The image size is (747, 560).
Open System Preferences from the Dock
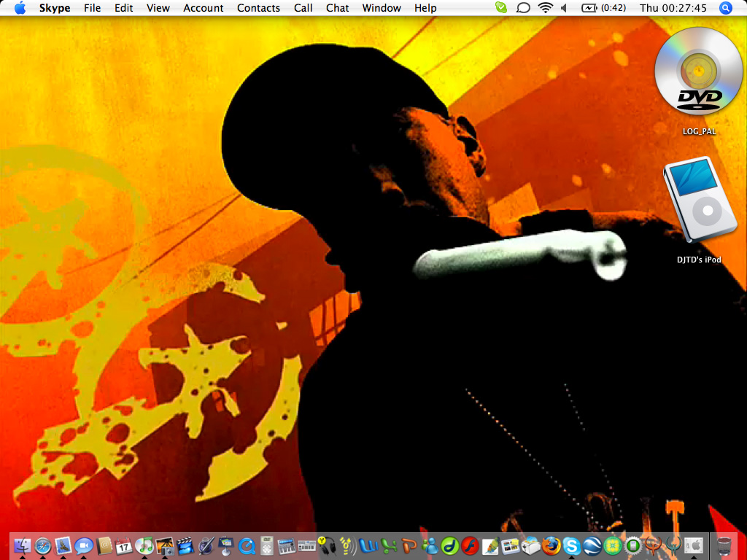694,545
